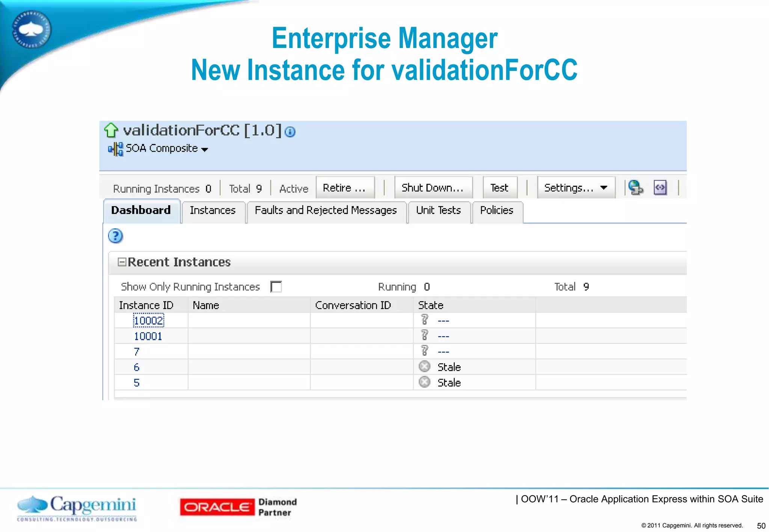This screenshot has height=532, width=769.
Task: Click the Shut Down button
Action: [x=433, y=187]
